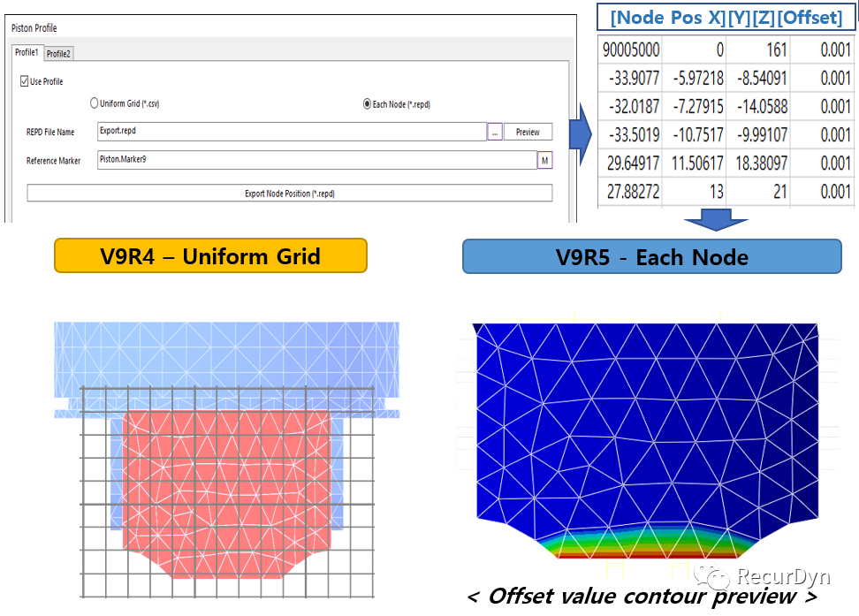Toggle the Use Profile checkbox
The height and width of the screenshot is (616, 859).
coord(24,81)
